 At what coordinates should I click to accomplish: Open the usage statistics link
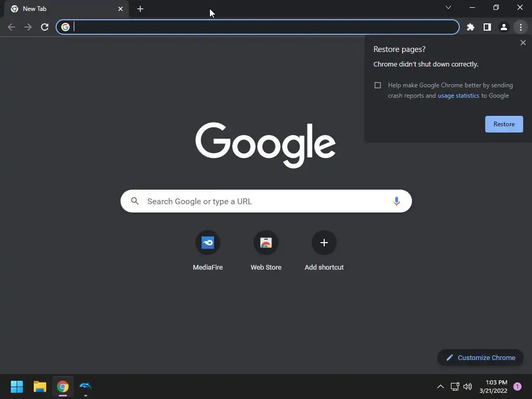coord(458,96)
